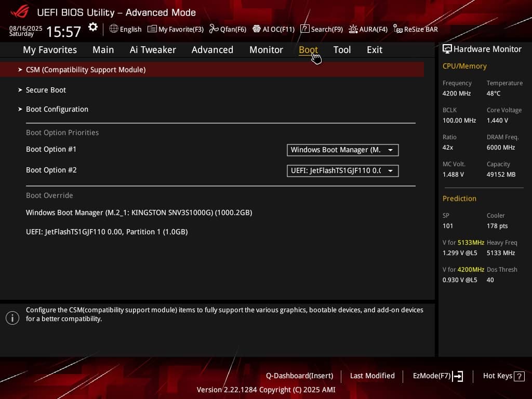Open Search(F9) question mark icon

(x=304, y=29)
